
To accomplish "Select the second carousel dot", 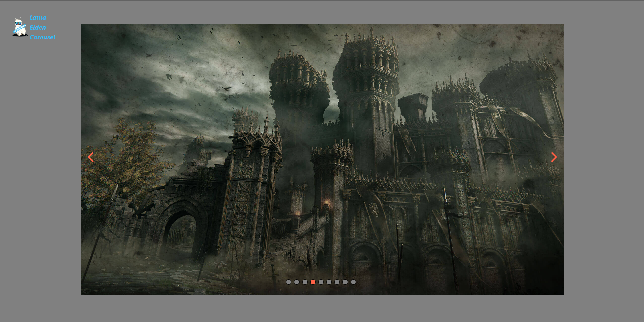I will [297, 282].
